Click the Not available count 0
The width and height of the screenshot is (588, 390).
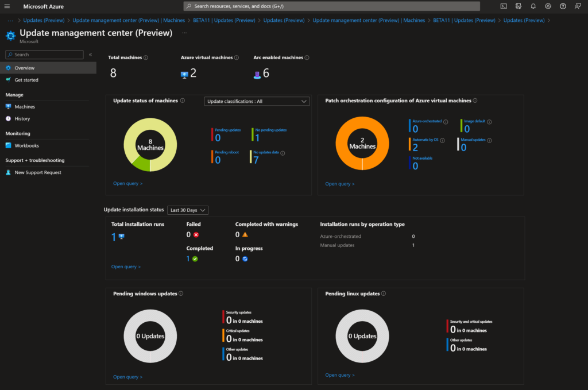(x=415, y=166)
